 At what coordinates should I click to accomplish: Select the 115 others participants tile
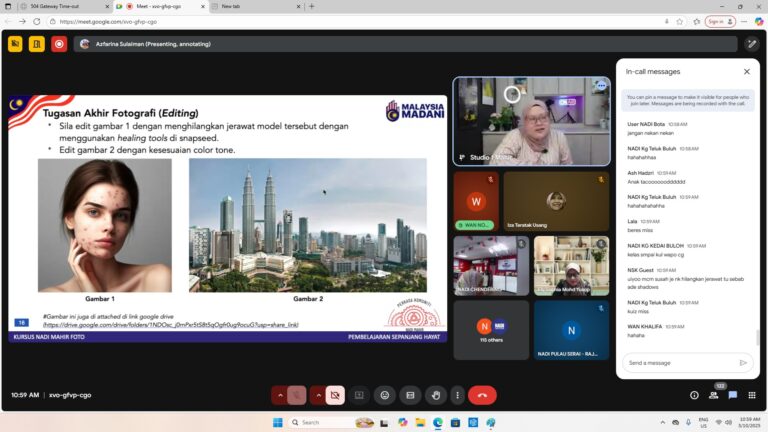[x=490, y=331]
